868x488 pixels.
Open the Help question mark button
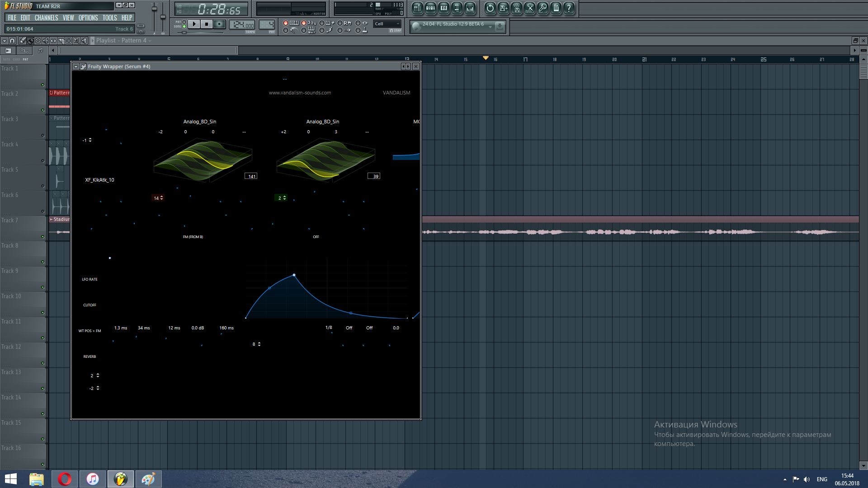569,8
